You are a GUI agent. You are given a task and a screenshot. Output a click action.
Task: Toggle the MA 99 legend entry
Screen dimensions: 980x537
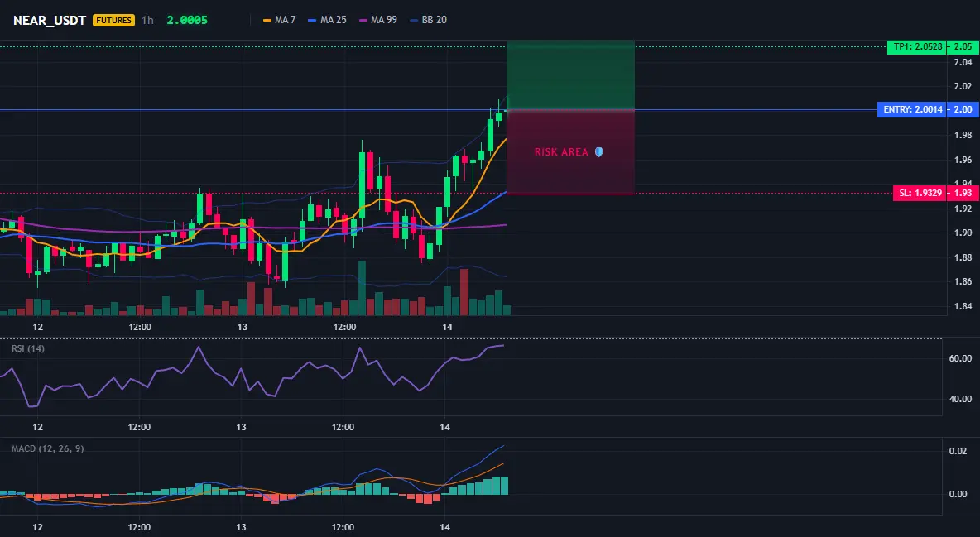pos(377,20)
